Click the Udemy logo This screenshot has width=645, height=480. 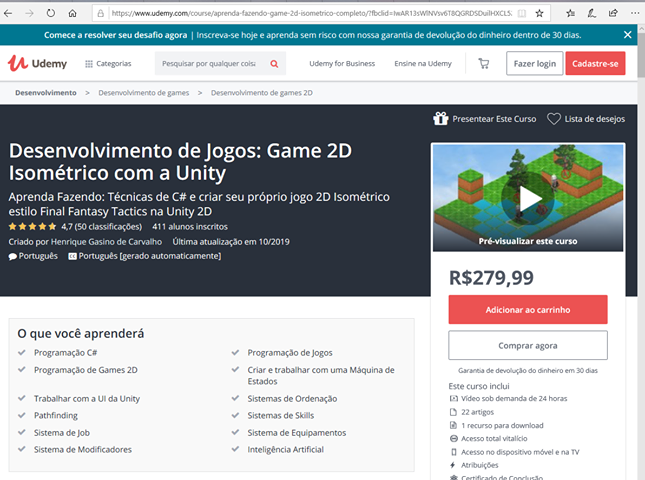coord(37,63)
